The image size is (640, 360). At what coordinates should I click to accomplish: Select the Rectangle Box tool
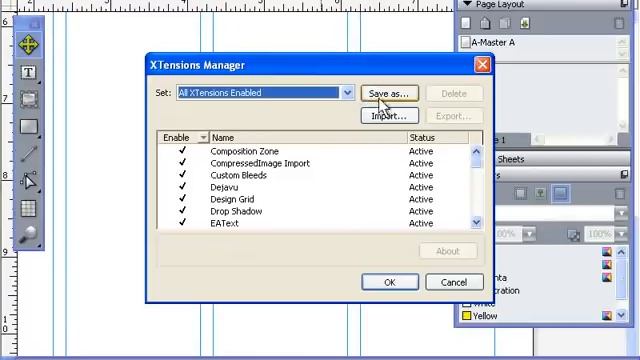(x=29, y=127)
